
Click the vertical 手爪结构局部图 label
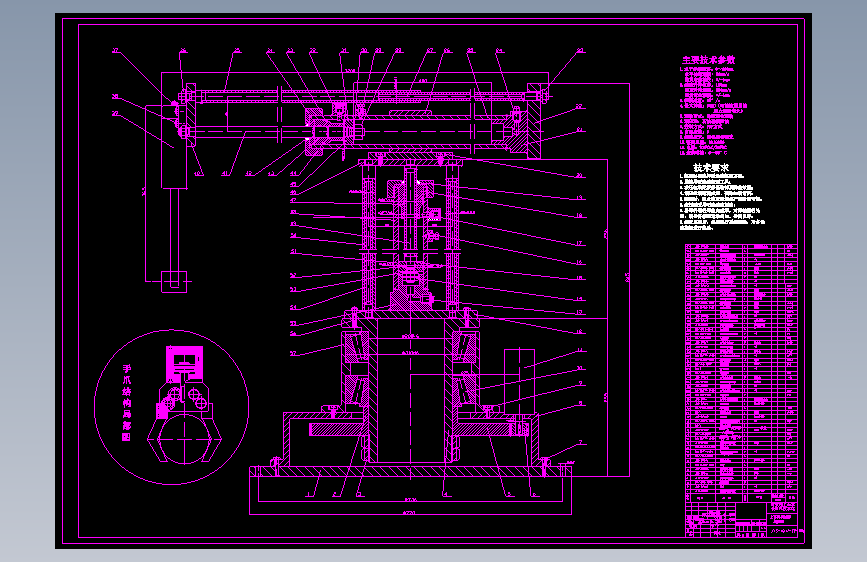pos(127,403)
